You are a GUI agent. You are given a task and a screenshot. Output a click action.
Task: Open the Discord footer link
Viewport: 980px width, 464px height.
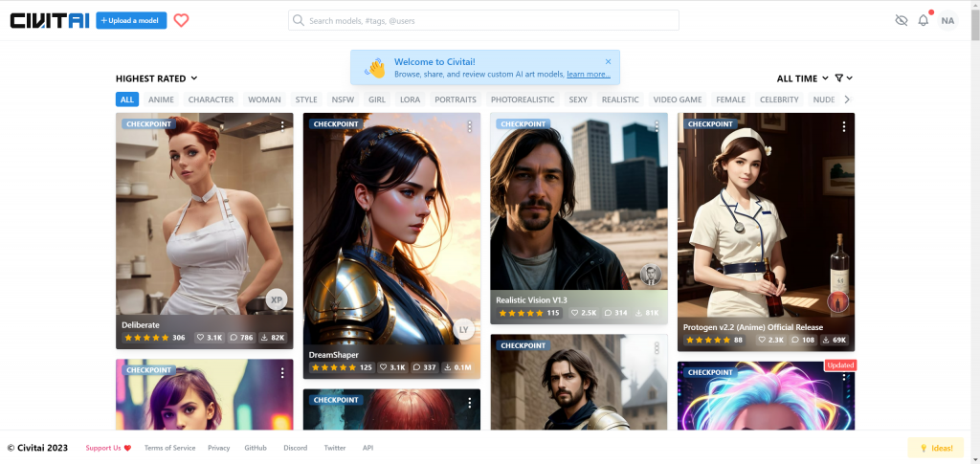click(x=295, y=448)
